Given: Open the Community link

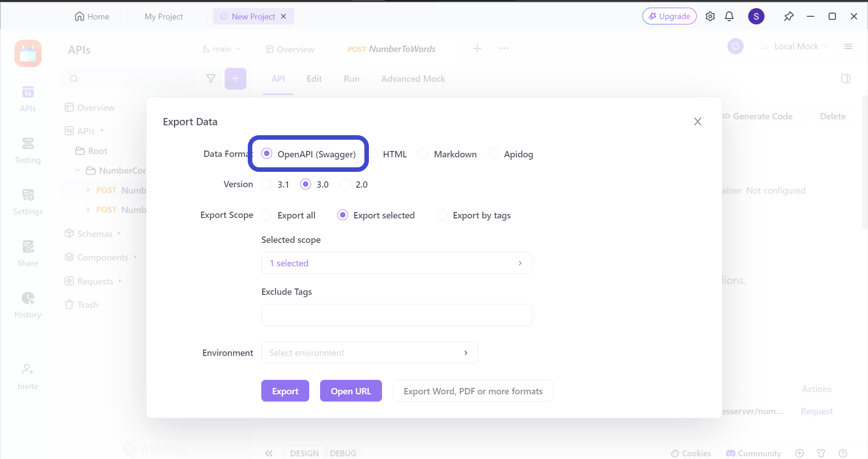Looking at the screenshot, I should 754,453.
